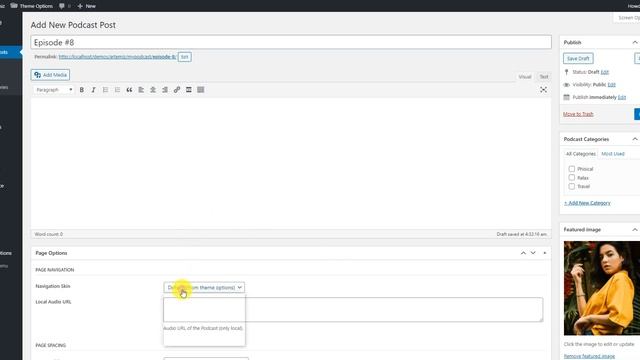This screenshot has width=640, height=360.
Task: Open the Navigation Skin dropdown
Action: pos(204,287)
